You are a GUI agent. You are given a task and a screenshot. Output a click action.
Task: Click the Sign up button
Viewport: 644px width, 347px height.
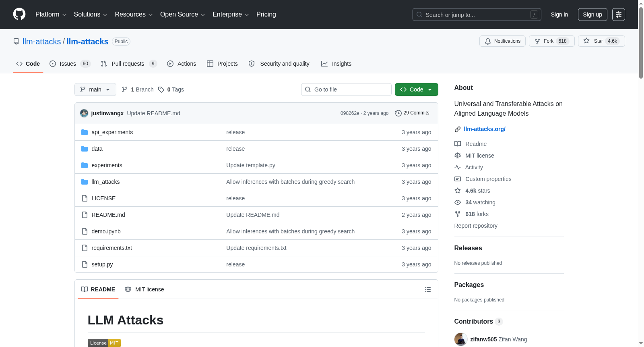(x=592, y=15)
